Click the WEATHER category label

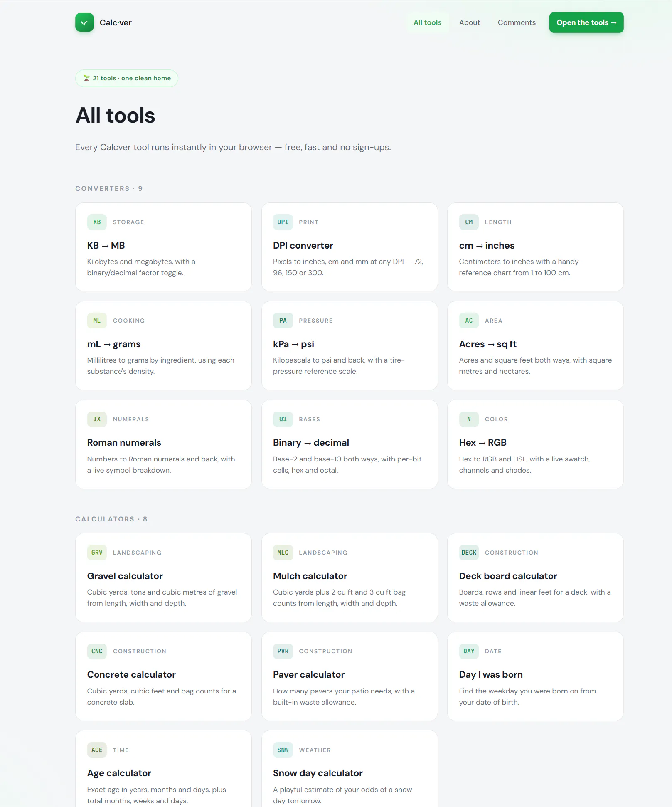(315, 750)
